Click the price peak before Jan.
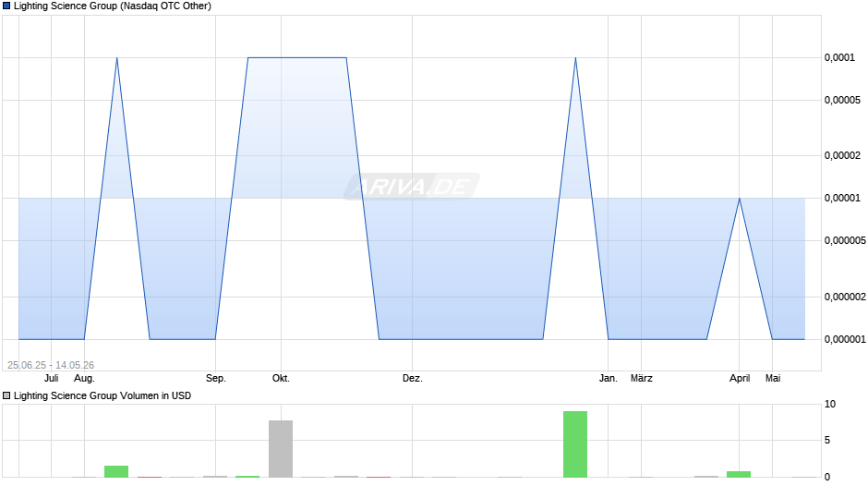 point(575,57)
